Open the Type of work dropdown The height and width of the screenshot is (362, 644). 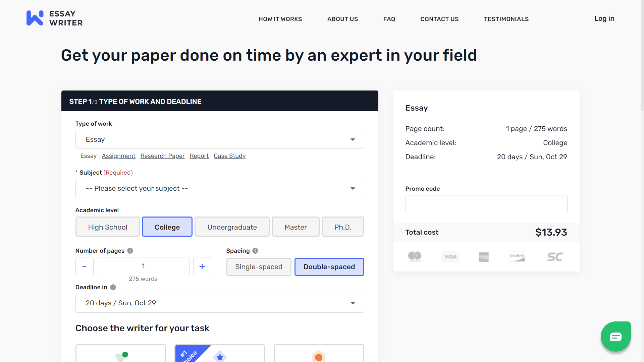219,139
